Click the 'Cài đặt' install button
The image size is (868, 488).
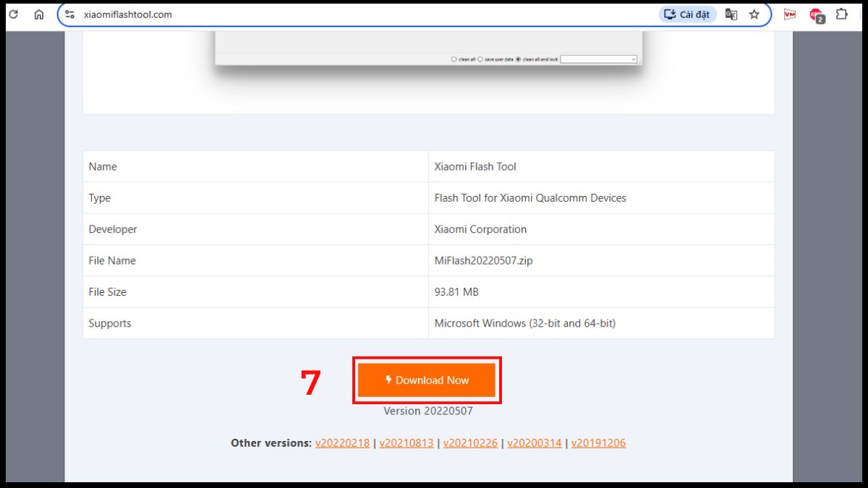coord(686,14)
